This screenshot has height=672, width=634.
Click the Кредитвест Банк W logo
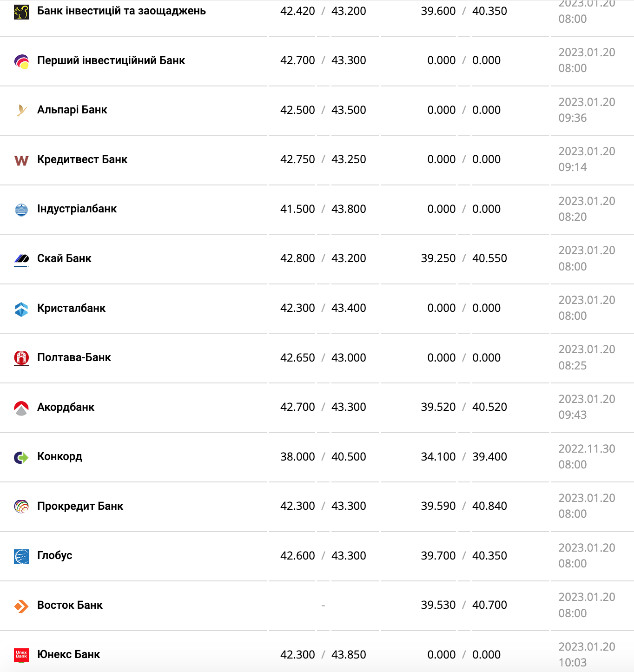click(21, 160)
